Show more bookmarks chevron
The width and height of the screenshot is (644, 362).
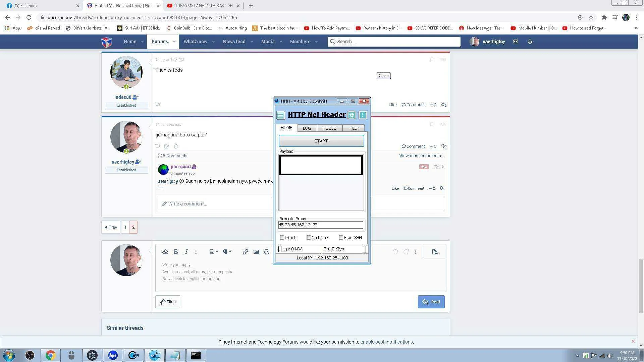[636, 28]
